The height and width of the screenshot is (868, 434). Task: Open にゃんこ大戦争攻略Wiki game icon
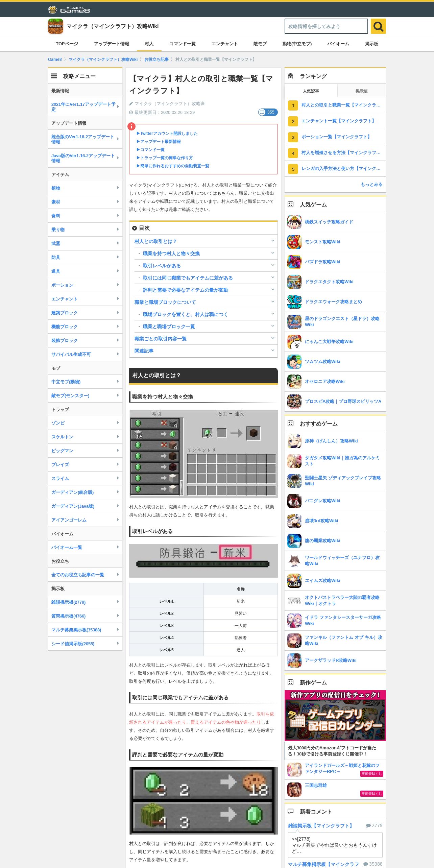pos(294,342)
